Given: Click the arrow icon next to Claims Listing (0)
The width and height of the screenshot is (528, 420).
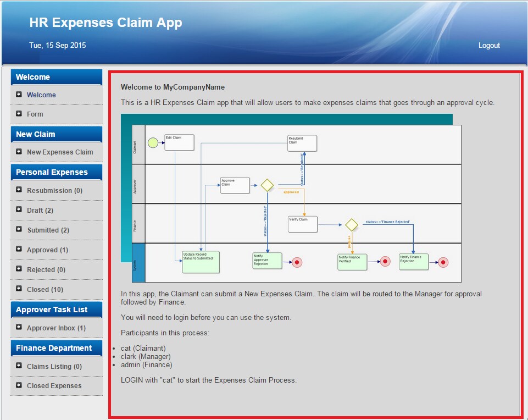Looking at the screenshot, I should pyautogui.click(x=19, y=366).
